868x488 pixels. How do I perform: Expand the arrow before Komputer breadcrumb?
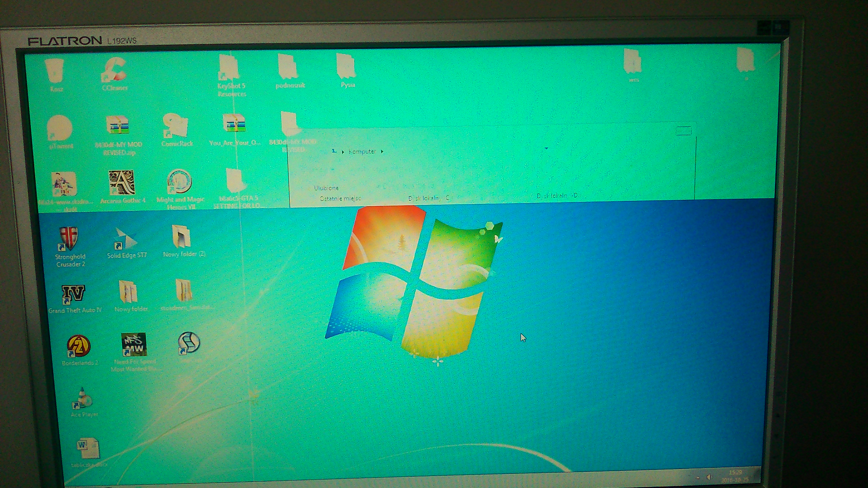(x=343, y=152)
